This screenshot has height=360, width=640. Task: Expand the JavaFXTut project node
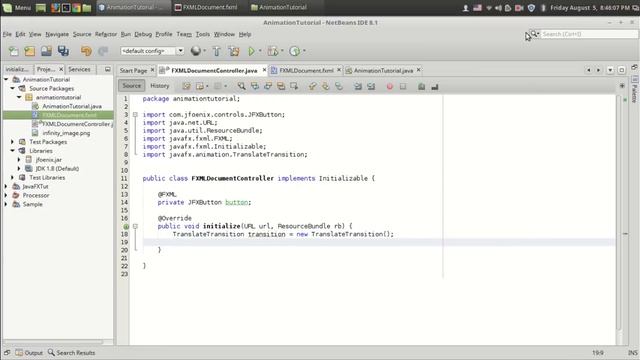click(6, 186)
